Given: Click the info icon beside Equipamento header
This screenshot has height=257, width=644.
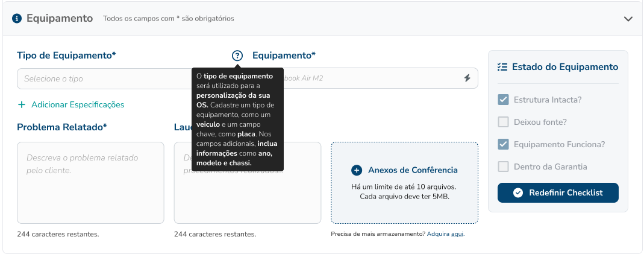Looking at the screenshot, I should point(17,18).
